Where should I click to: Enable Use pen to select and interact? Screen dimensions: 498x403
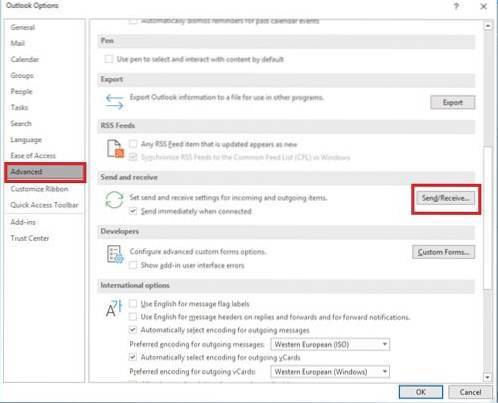pyautogui.click(x=108, y=59)
